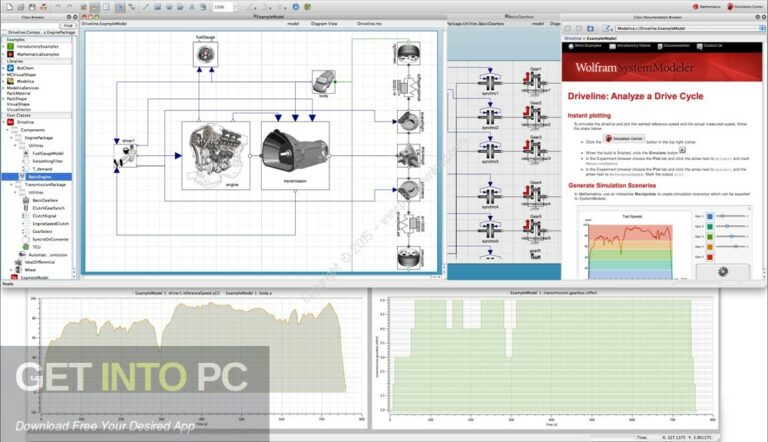Open the Documentation link in header

tap(673, 46)
